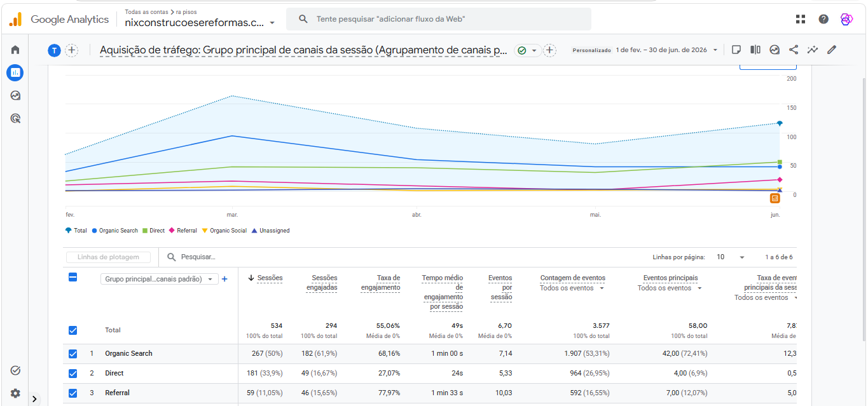Open Contagem de eventos Todos os eventos dropdown

point(572,288)
